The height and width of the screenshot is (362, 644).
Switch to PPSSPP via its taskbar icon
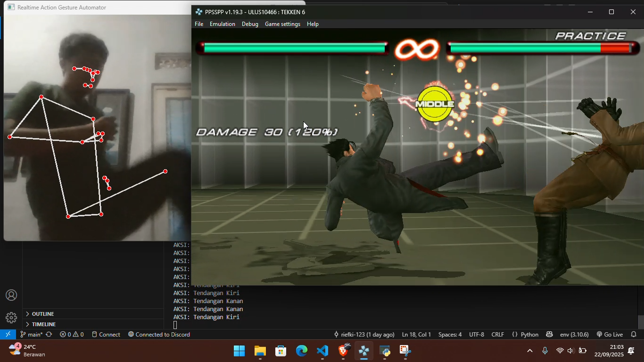(x=364, y=351)
